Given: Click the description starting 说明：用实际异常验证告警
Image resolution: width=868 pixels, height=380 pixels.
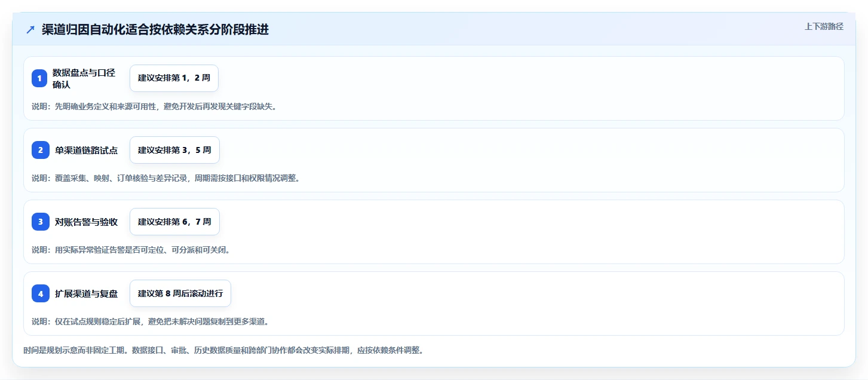Looking at the screenshot, I should [131, 250].
